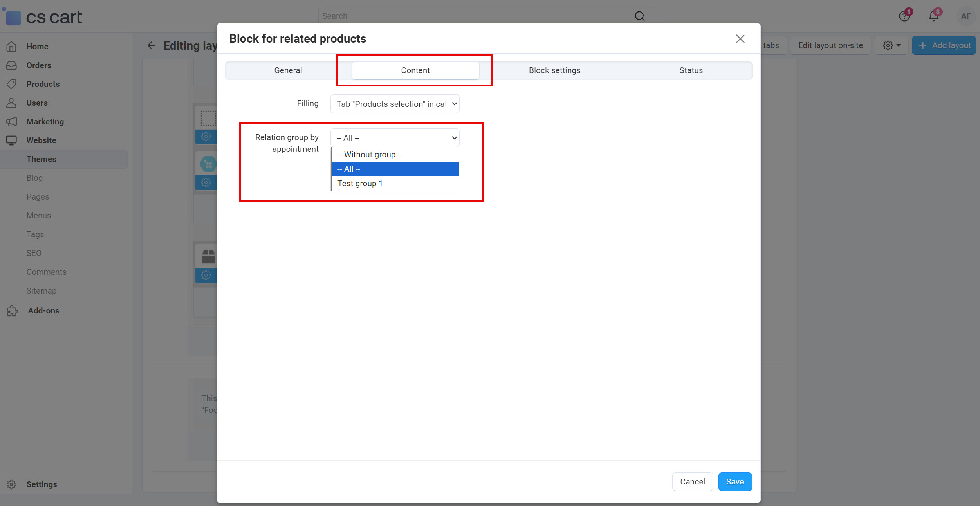
Task: Switch to the Block settings tab
Action: coord(554,70)
